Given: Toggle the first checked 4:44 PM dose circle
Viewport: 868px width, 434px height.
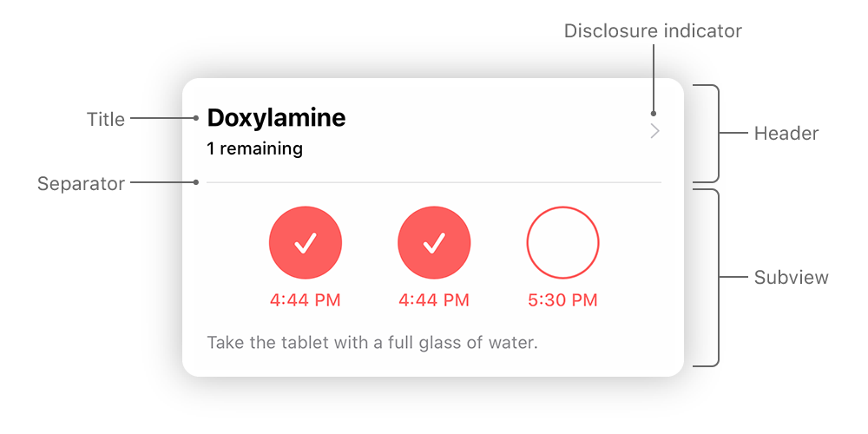Looking at the screenshot, I should click(x=306, y=242).
